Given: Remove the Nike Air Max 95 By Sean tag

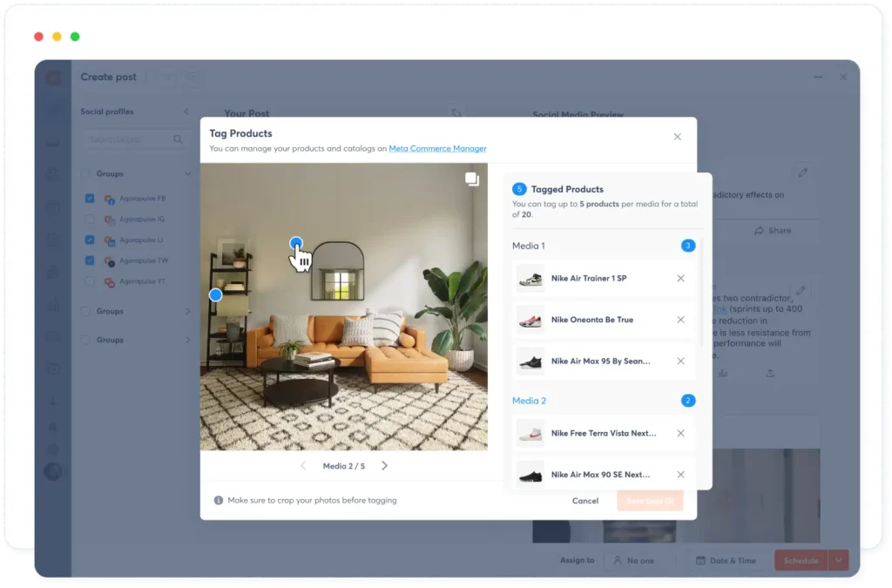Looking at the screenshot, I should [x=680, y=362].
